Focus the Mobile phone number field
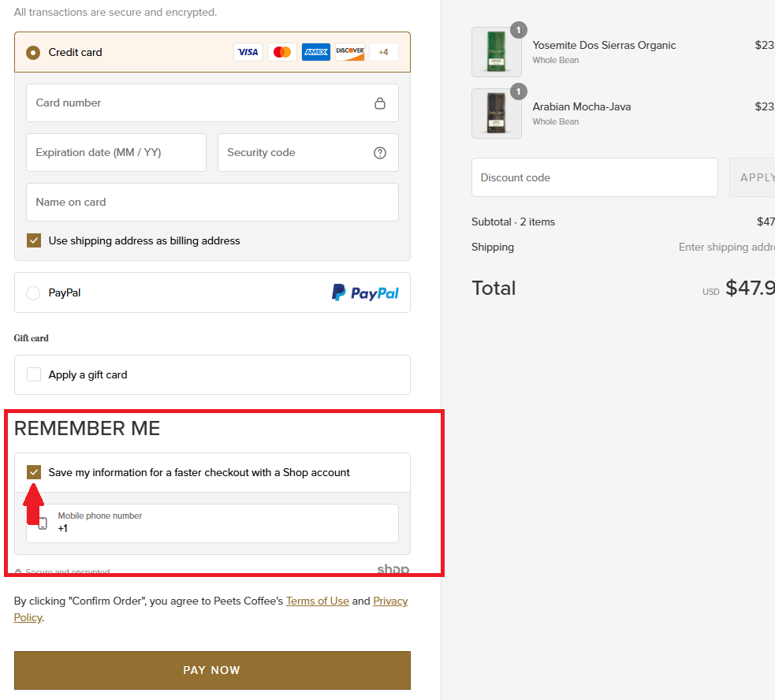 213,523
